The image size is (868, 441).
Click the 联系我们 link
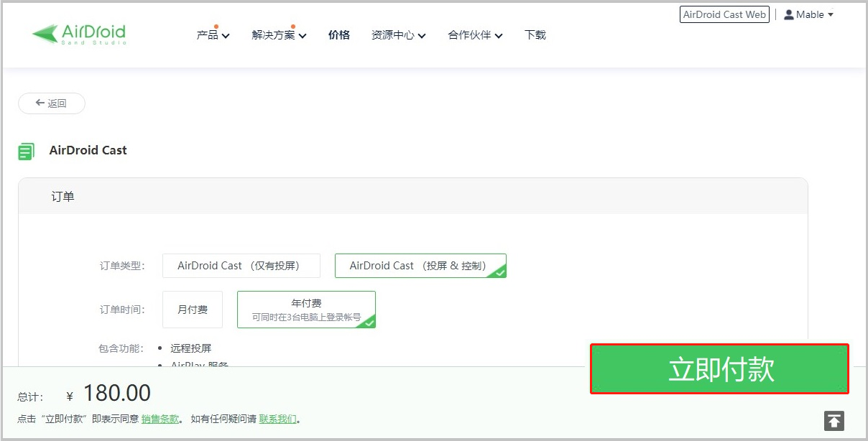(278, 419)
